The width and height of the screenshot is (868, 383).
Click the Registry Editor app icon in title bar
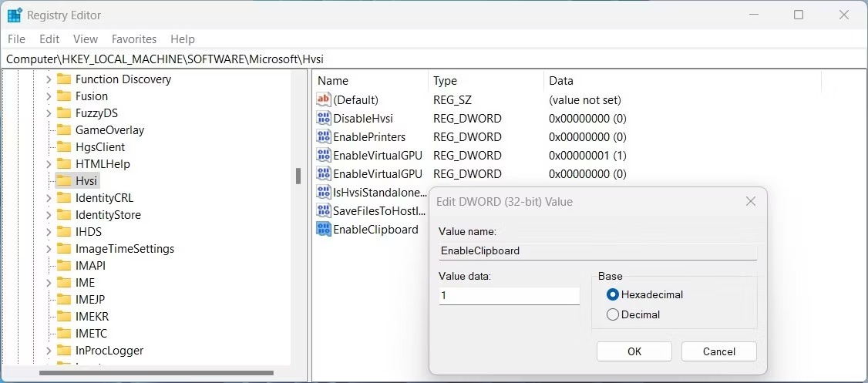15,15
